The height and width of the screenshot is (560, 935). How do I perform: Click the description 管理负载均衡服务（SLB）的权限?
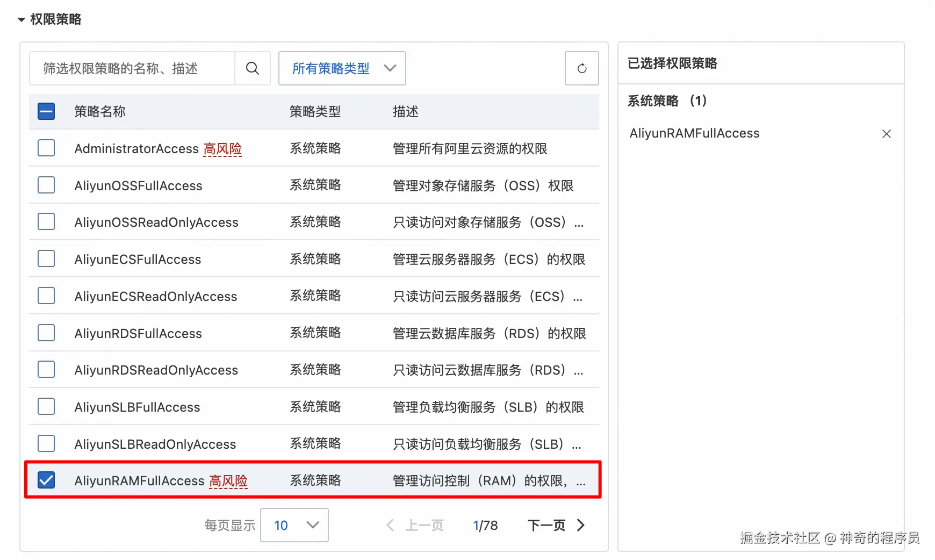coord(488,407)
